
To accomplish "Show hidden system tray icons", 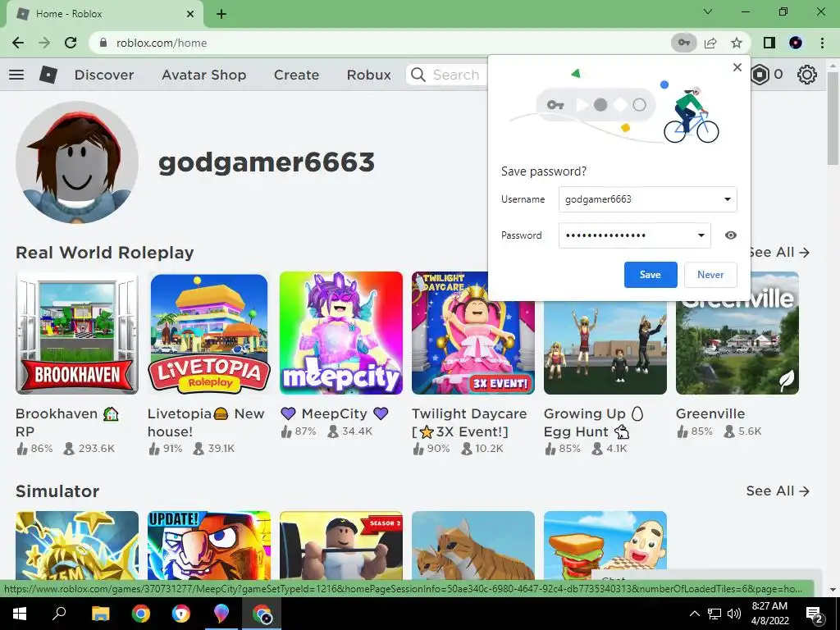I will click(694, 614).
